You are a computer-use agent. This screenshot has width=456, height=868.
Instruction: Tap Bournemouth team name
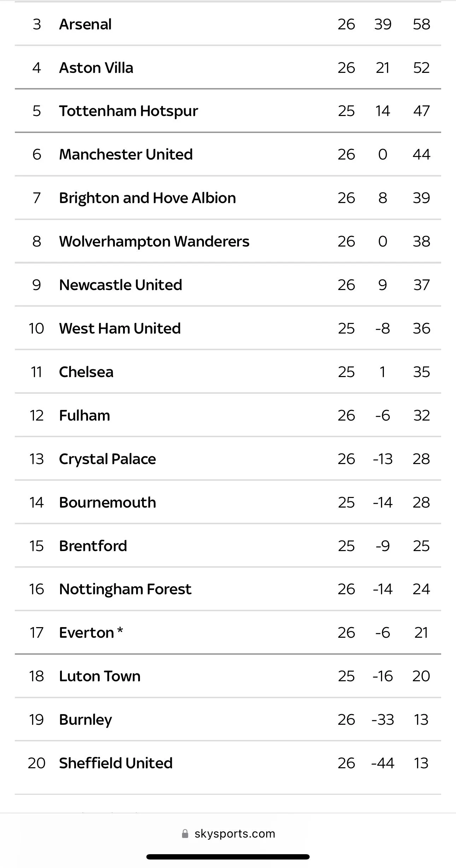pos(107,502)
